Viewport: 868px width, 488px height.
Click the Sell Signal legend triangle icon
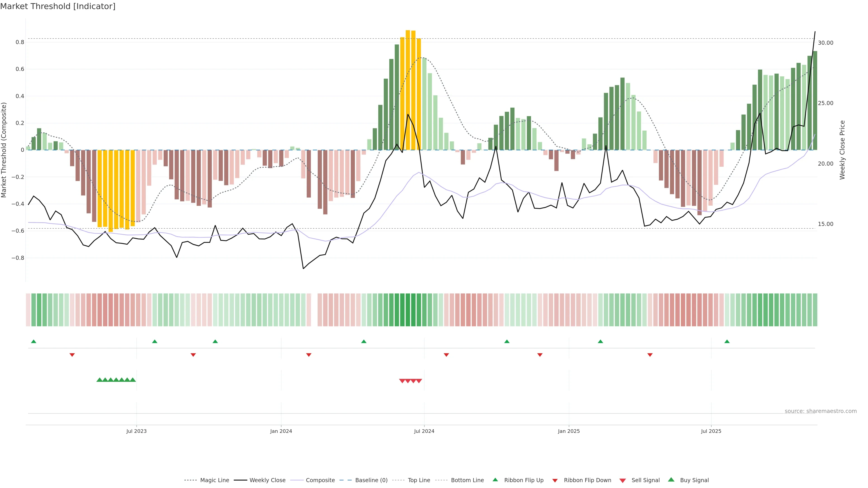pyautogui.click(x=622, y=480)
